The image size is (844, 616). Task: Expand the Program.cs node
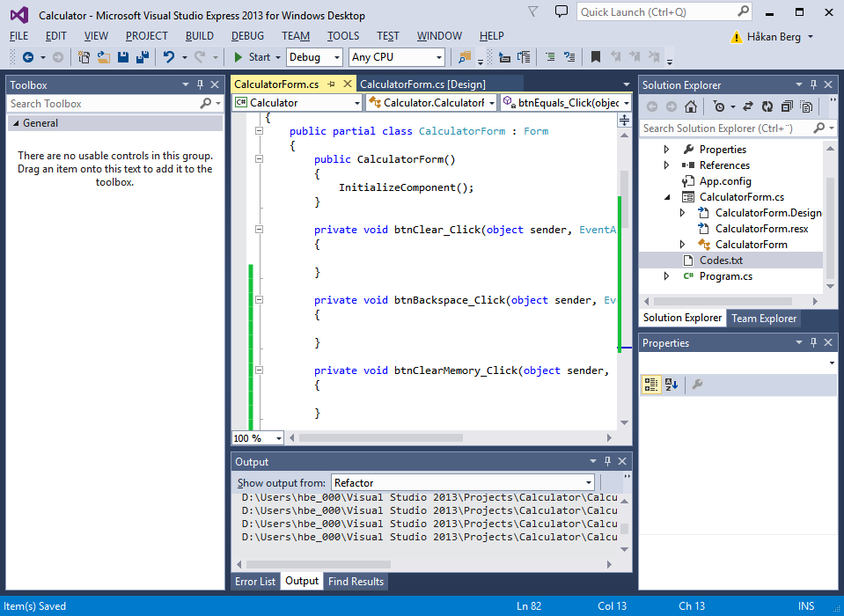pyautogui.click(x=666, y=276)
